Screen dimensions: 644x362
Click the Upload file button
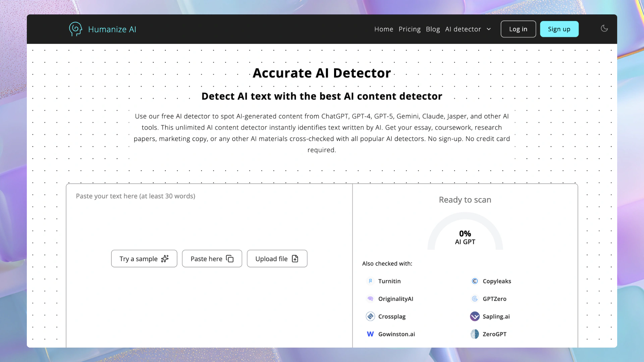coord(277,258)
